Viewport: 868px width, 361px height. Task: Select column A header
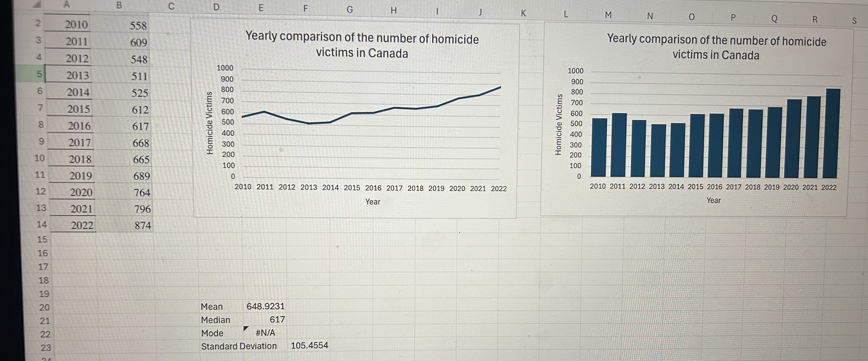pyautogui.click(x=67, y=4)
